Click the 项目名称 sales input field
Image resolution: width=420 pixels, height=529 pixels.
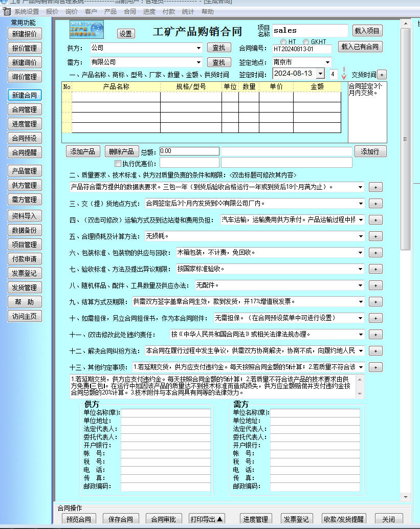(x=310, y=31)
